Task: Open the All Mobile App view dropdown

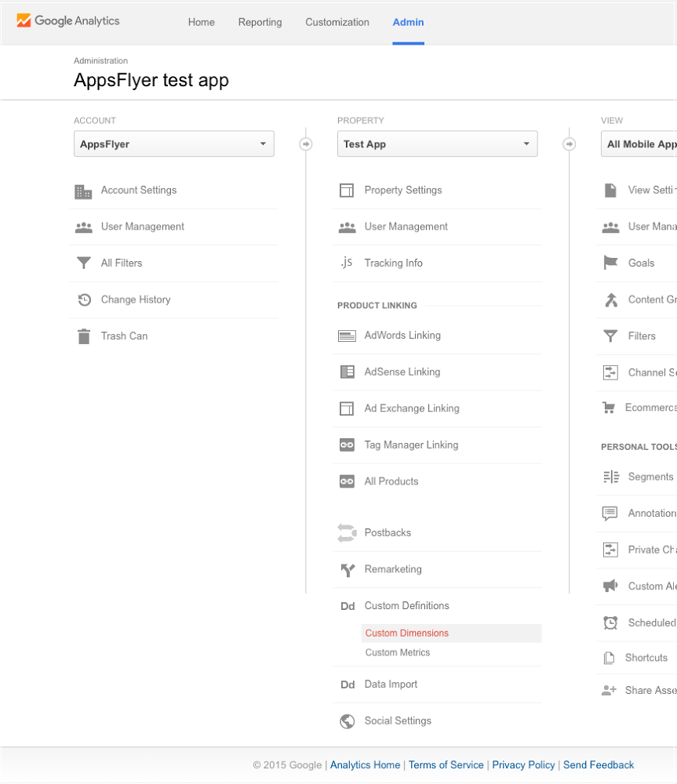Action: pos(639,144)
